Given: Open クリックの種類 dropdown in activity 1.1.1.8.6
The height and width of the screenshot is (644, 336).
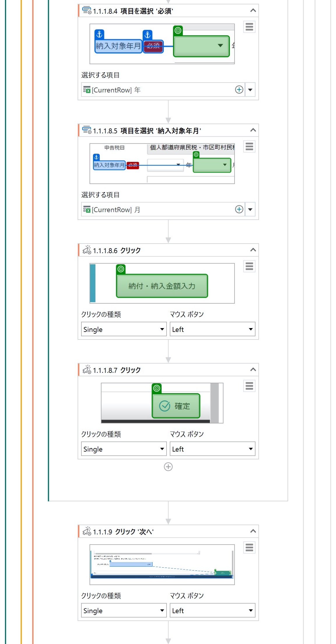Looking at the screenshot, I should [x=124, y=329].
